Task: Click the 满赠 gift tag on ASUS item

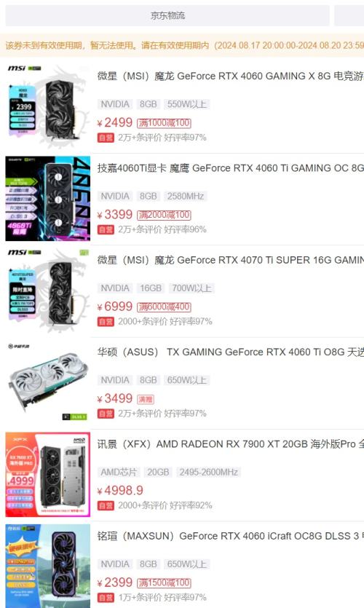Action: (x=146, y=399)
